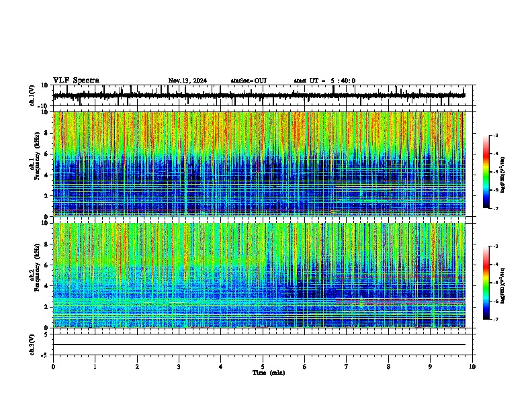Click the "-7" tick on the ch.1 colorbar
Screen dimensions: 532x411
point(496,208)
